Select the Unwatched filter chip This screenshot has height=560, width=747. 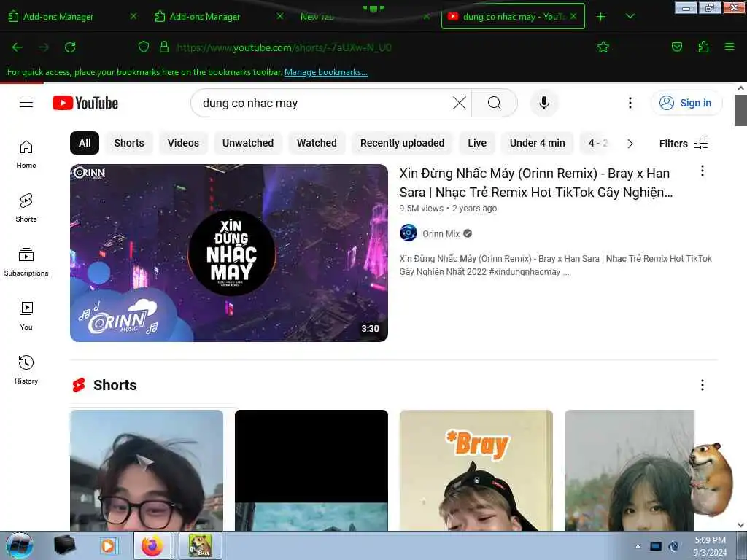(x=248, y=143)
